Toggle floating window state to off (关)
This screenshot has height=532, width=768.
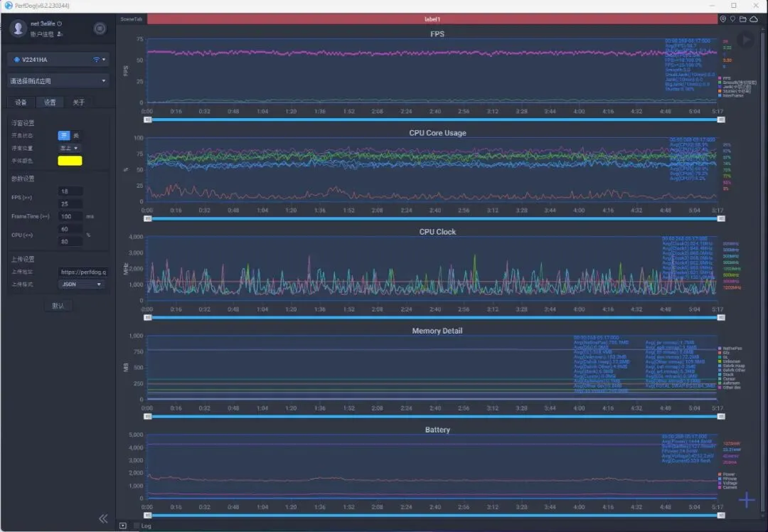click(76, 136)
